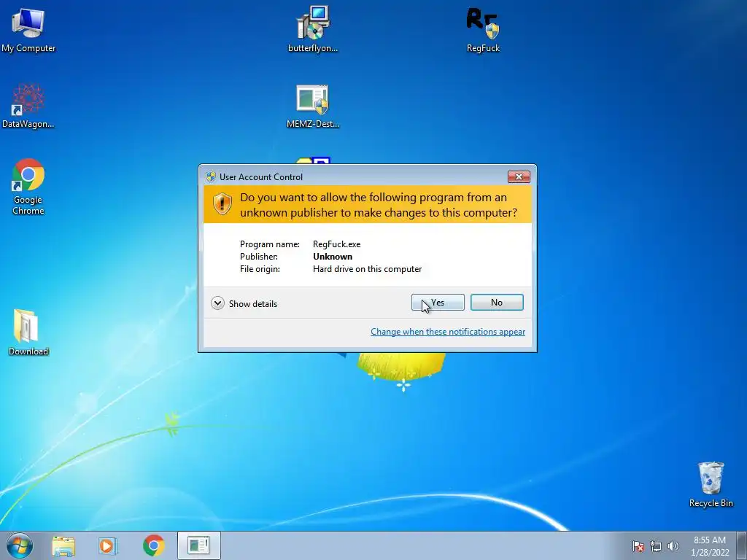Image resolution: width=747 pixels, height=560 pixels.
Task: Launch Windows Media Player from the taskbar
Action: [108, 545]
